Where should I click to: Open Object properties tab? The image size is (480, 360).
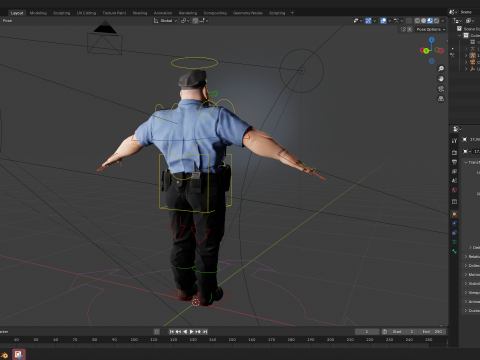pyautogui.click(x=454, y=214)
